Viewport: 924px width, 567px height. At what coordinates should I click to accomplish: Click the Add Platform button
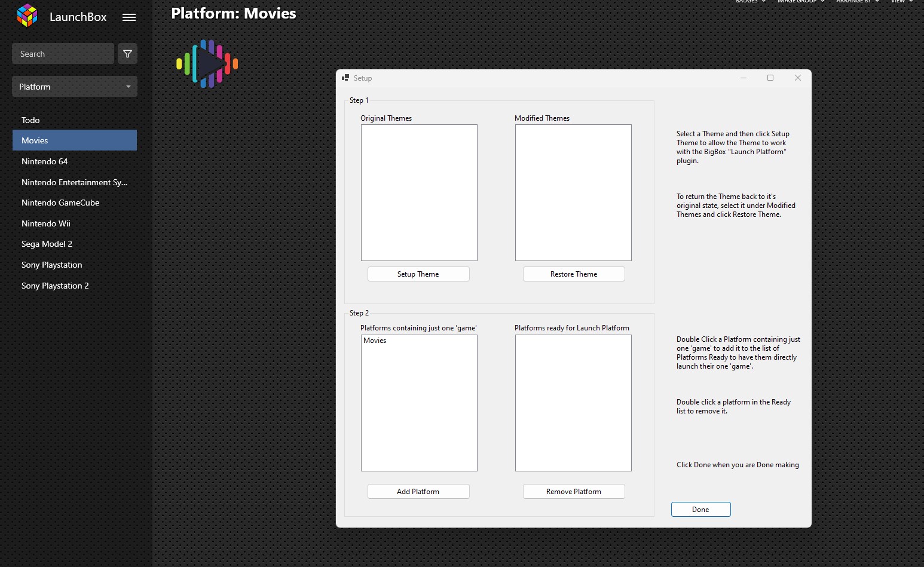click(418, 492)
